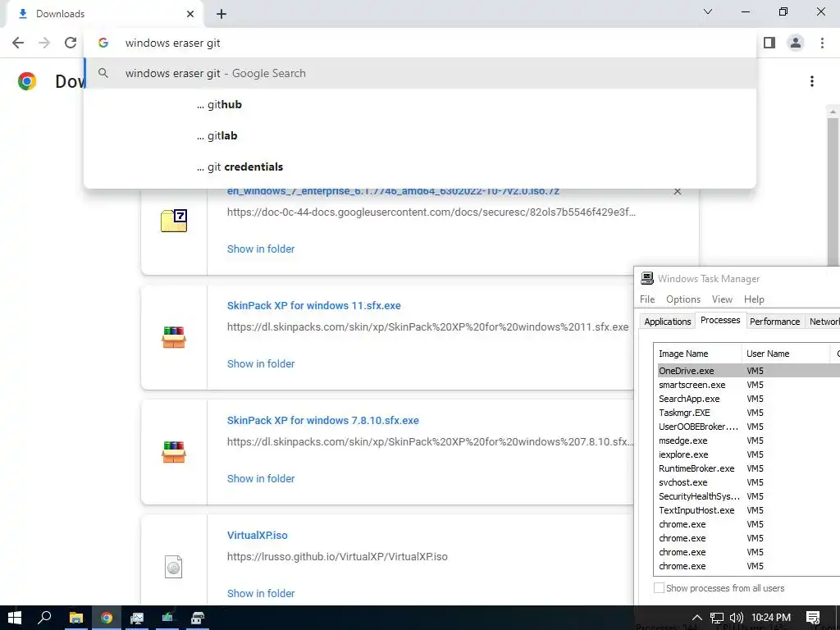Click the Chrome back arrow
This screenshot has height=630, width=840.
coord(18,43)
